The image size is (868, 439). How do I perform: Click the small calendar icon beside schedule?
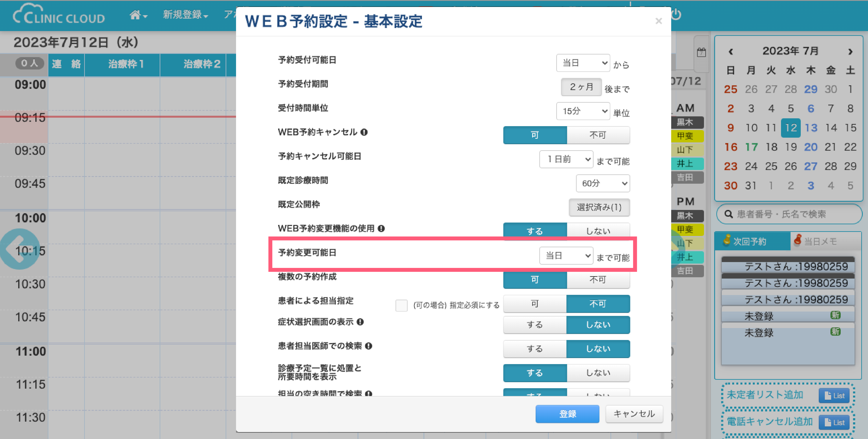coord(701,53)
